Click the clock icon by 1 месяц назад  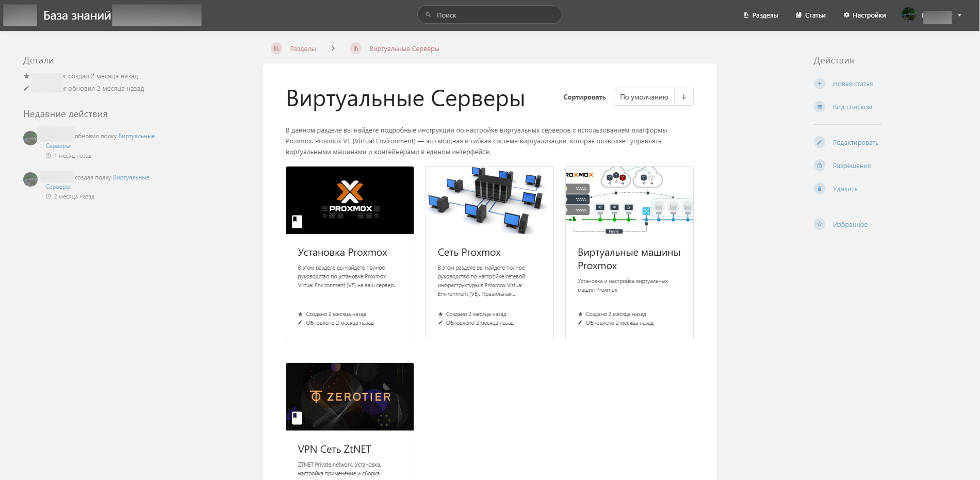pyautogui.click(x=48, y=156)
